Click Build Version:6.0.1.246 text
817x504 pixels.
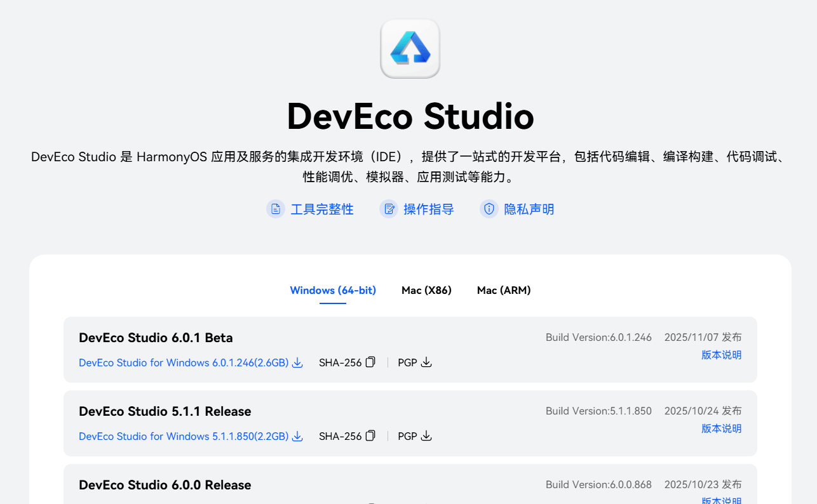598,337
